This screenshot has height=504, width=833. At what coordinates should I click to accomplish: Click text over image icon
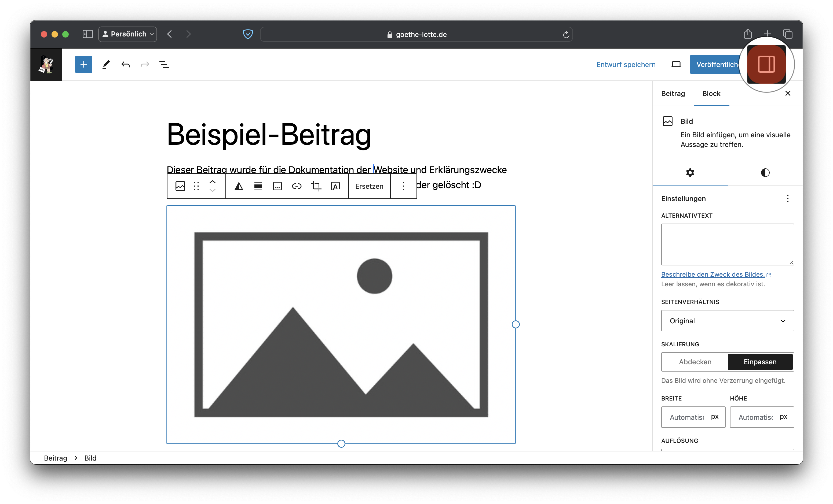tap(335, 186)
